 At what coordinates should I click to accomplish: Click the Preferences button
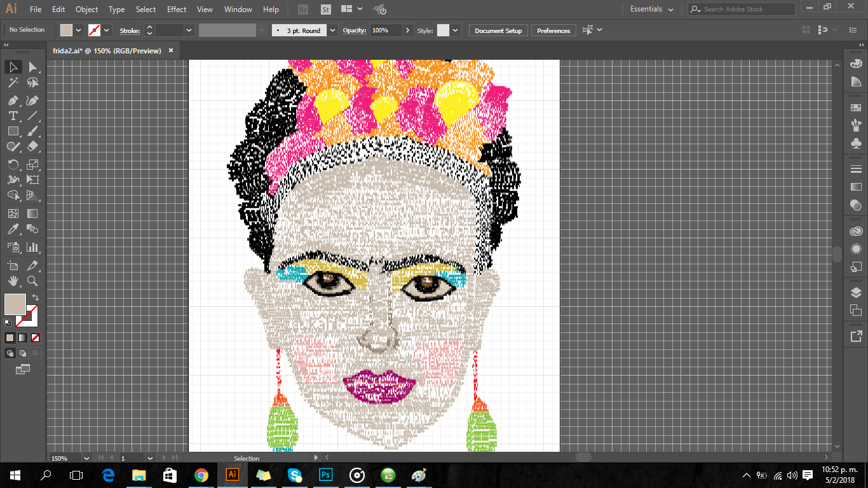pyautogui.click(x=553, y=30)
